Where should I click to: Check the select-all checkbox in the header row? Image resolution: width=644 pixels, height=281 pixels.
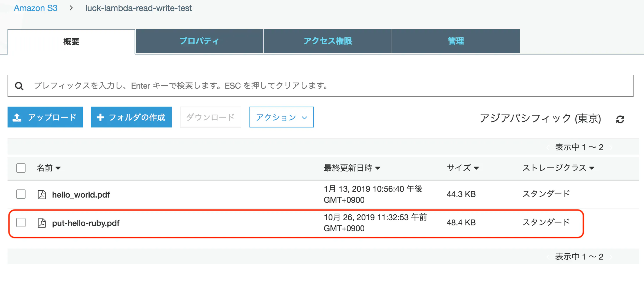coord(21,168)
